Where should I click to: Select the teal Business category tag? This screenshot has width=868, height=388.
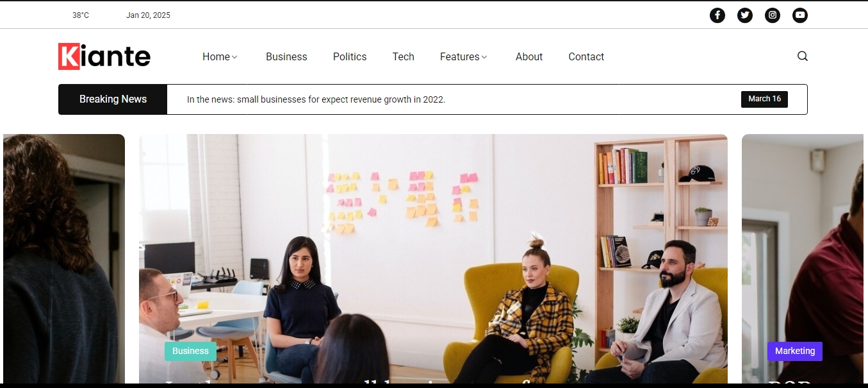point(190,351)
